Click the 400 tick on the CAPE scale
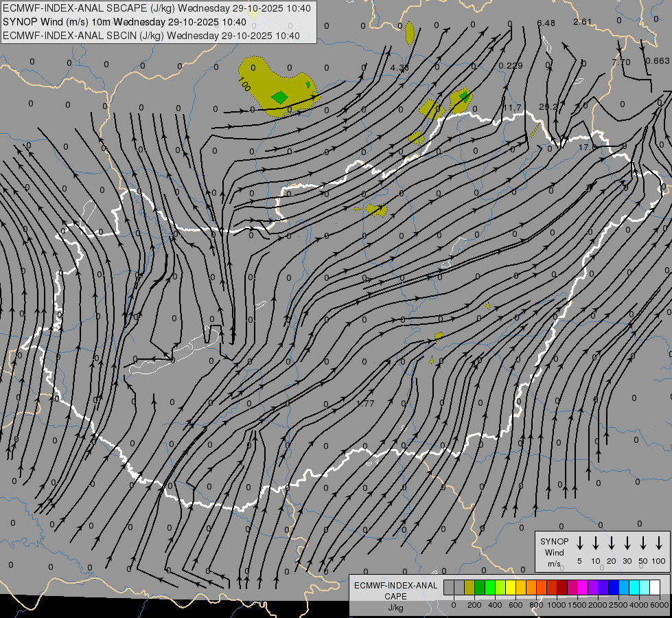This screenshot has height=618, width=672. click(x=495, y=605)
